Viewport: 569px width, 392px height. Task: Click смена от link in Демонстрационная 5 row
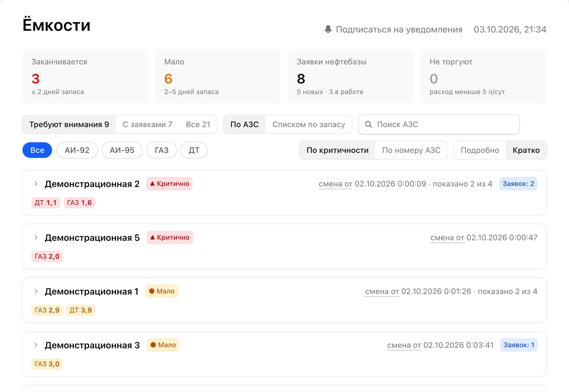click(x=447, y=238)
